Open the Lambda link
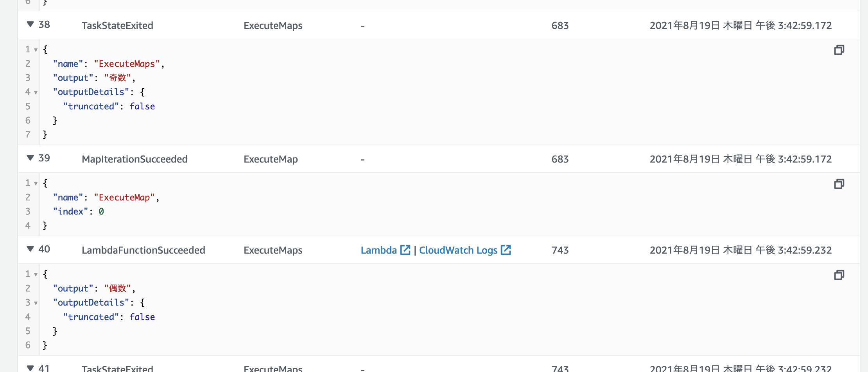Viewport: 868px width, 372px height. (379, 250)
